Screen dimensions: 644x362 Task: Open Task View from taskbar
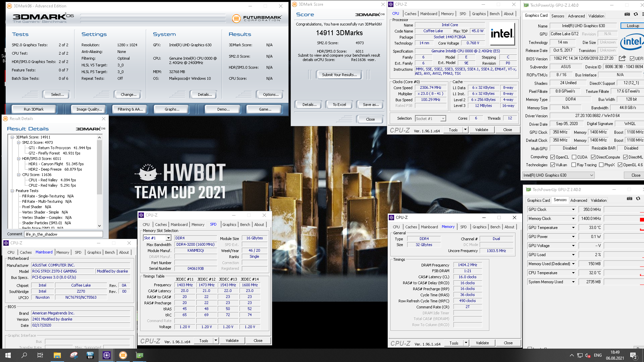[x=40, y=355]
